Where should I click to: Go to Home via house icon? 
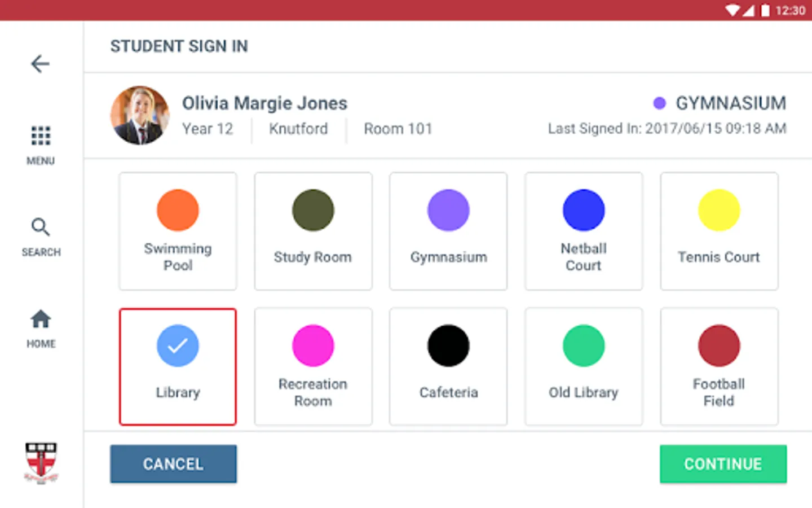(41, 319)
